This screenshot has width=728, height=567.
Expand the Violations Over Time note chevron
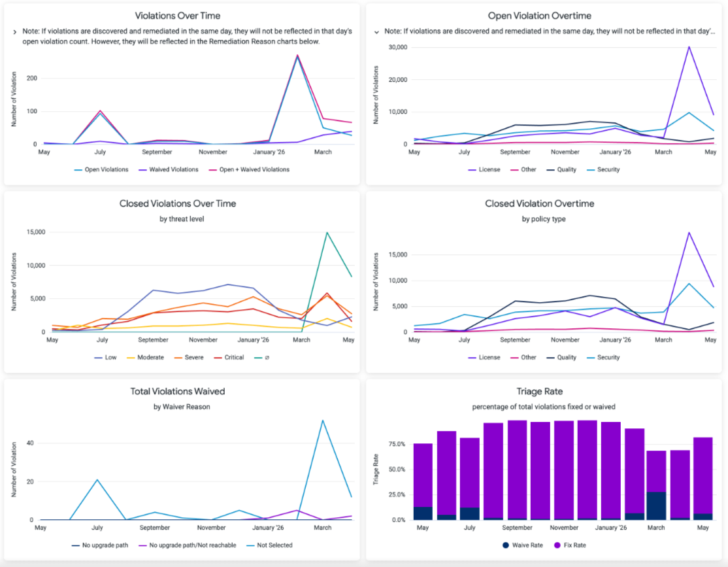(15, 32)
